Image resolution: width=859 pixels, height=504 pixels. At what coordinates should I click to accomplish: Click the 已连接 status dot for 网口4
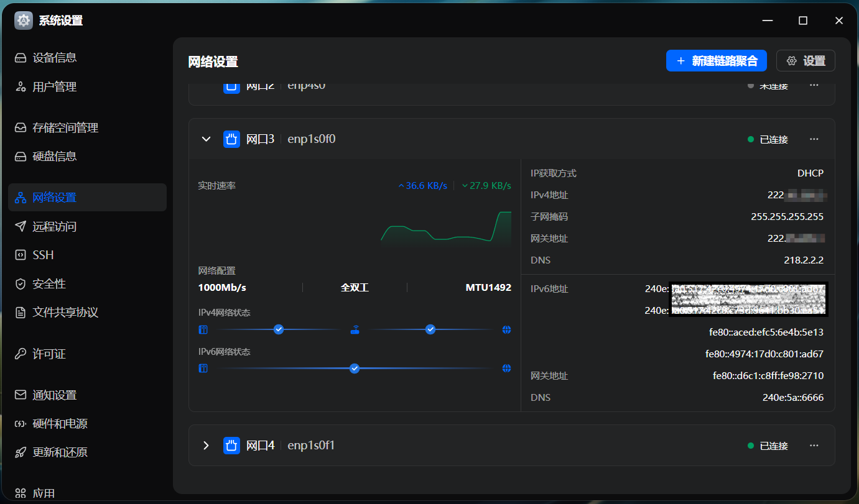pos(750,445)
